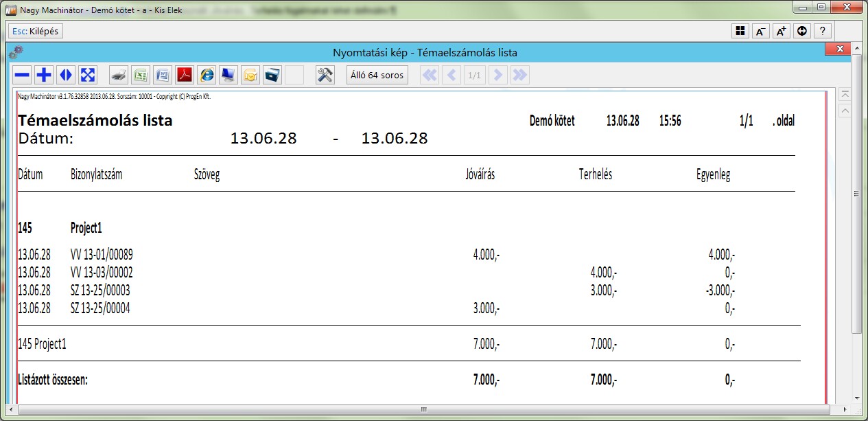The image size is (868, 421).
Task: Click the 15:56 time in page header
Action: click(670, 121)
